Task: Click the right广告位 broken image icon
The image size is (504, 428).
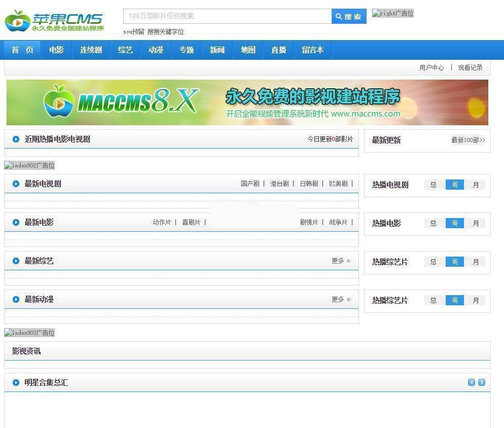Action: click(x=393, y=13)
